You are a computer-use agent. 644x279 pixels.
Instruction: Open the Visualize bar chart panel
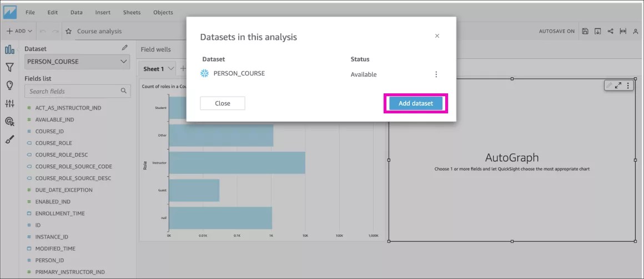(x=9, y=49)
